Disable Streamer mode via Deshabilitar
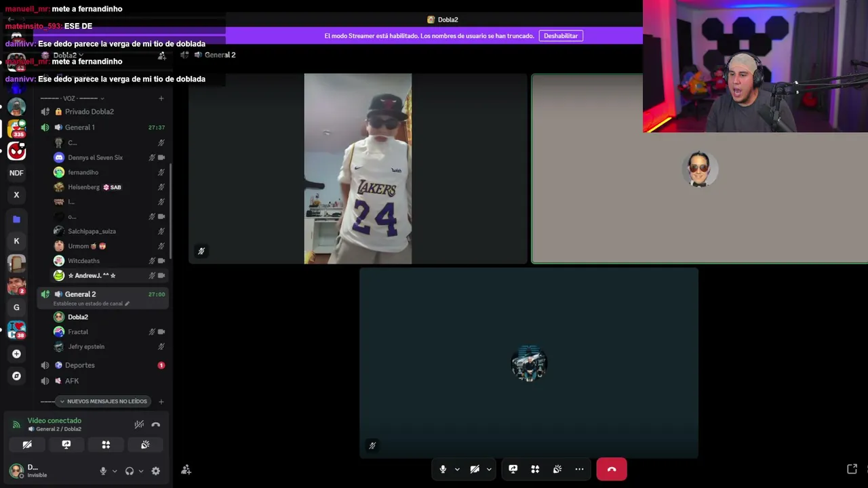This screenshot has height=488, width=868. (561, 36)
